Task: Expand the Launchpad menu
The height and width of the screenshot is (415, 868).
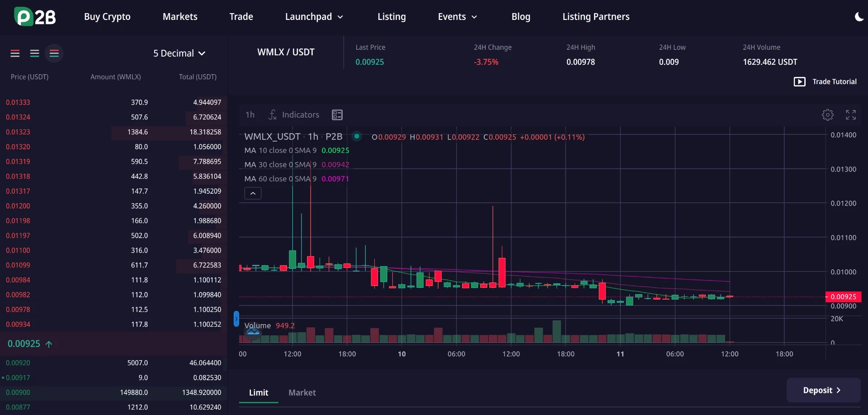Action: [314, 17]
